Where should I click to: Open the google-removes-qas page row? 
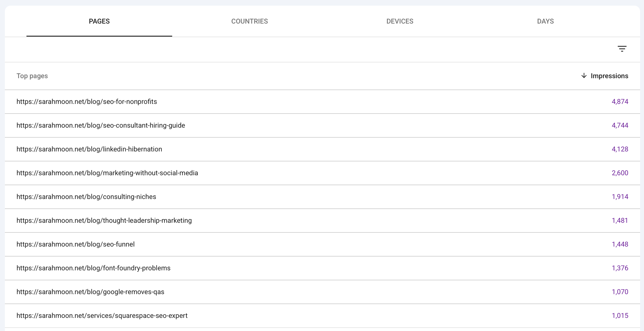[322, 292]
